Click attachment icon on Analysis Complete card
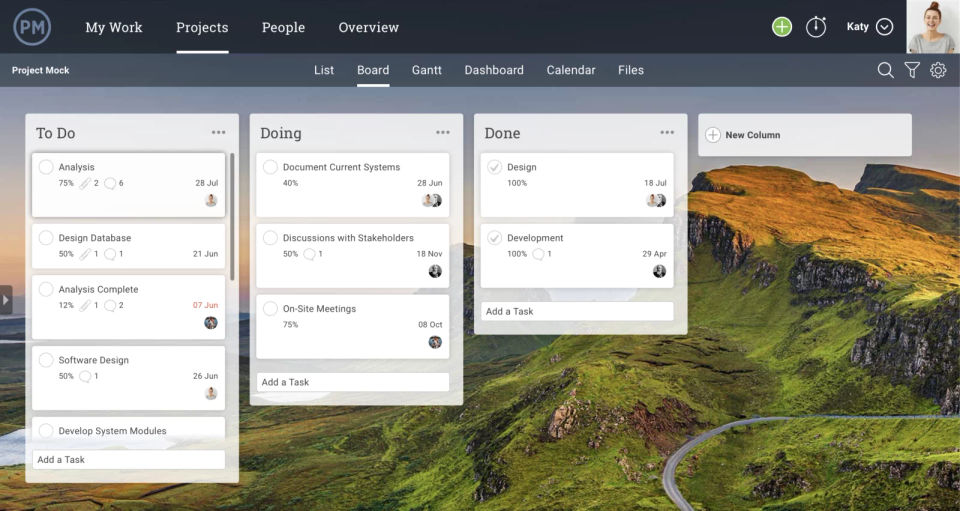The height and width of the screenshot is (511, 960). (84, 305)
